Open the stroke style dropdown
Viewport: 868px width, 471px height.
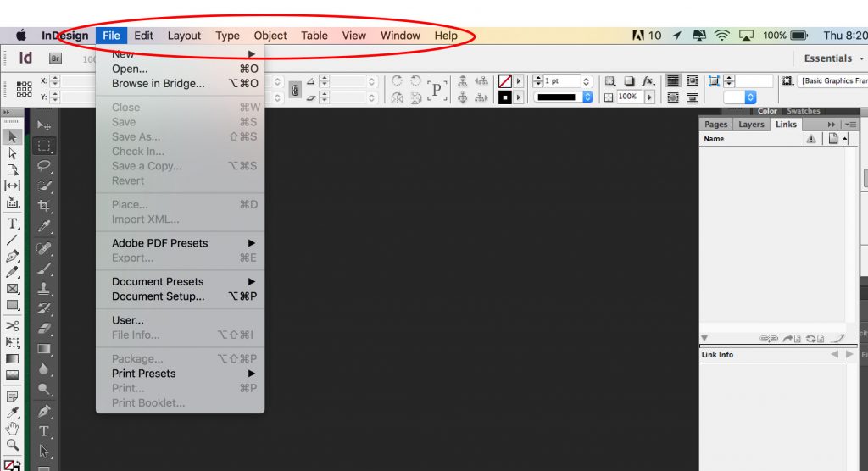[x=587, y=97]
